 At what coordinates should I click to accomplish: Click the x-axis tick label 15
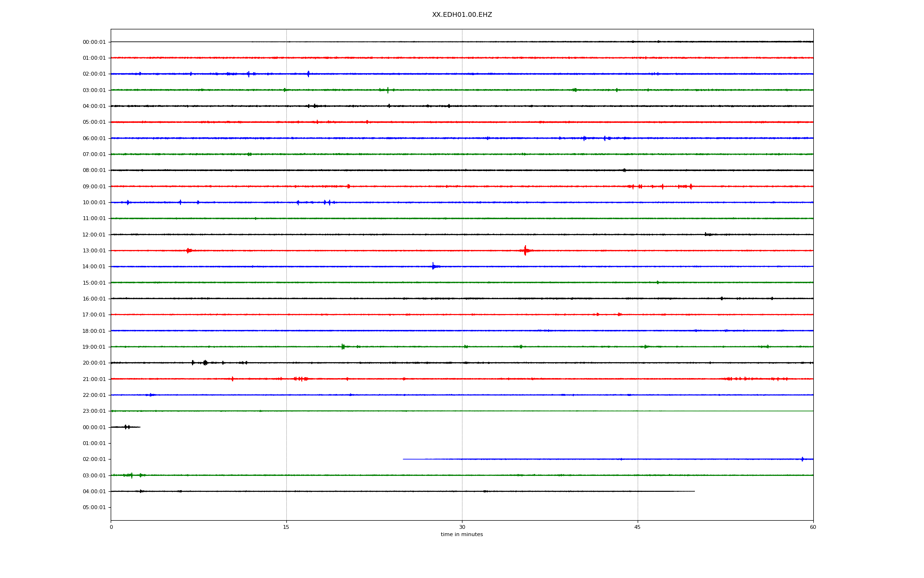(x=286, y=527)
